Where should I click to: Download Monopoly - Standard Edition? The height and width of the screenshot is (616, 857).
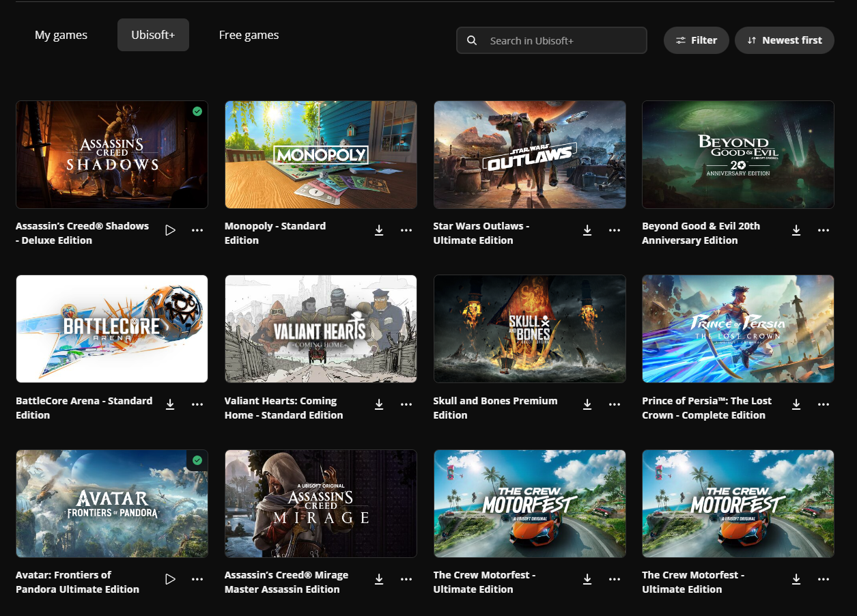[379, 230]
